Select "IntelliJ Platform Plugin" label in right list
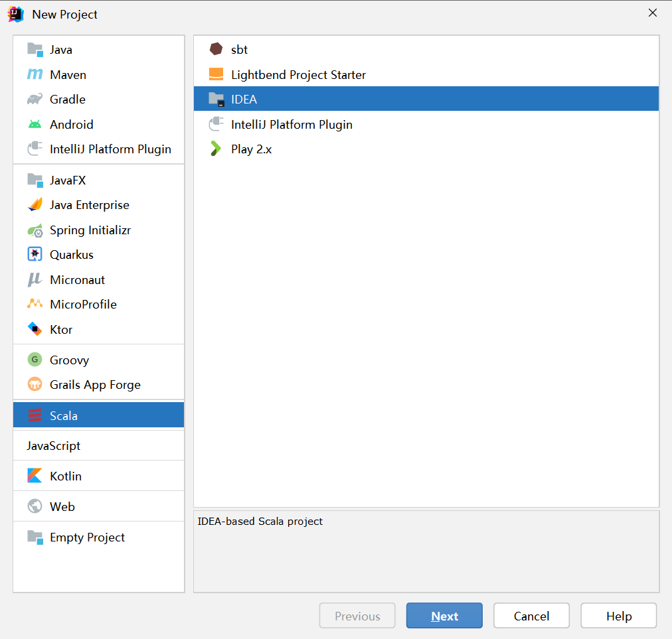The height and width of the screenshot is (639, 672). tap(292, 125)
